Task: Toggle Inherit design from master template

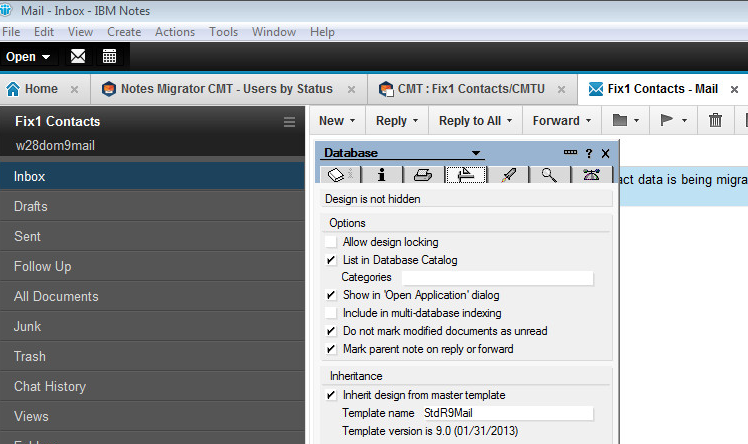Action: (x=331, y=395)
